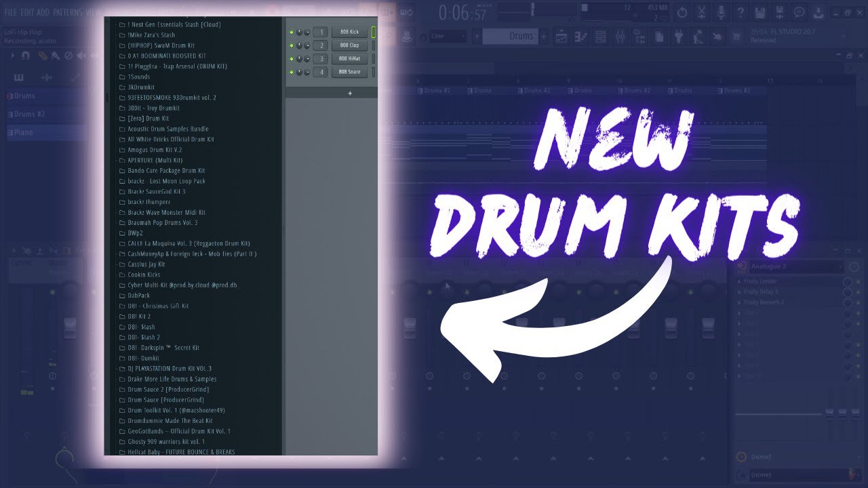This screenshot has height=488, width=868.
Task: Click the scissors cut icon in top toolbar
Action: click(x=702, y=12)
